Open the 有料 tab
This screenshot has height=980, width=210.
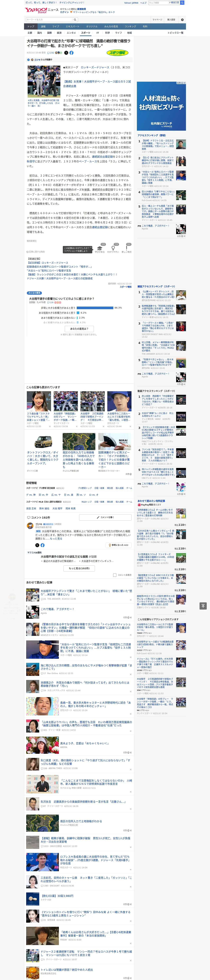[145, 27]
